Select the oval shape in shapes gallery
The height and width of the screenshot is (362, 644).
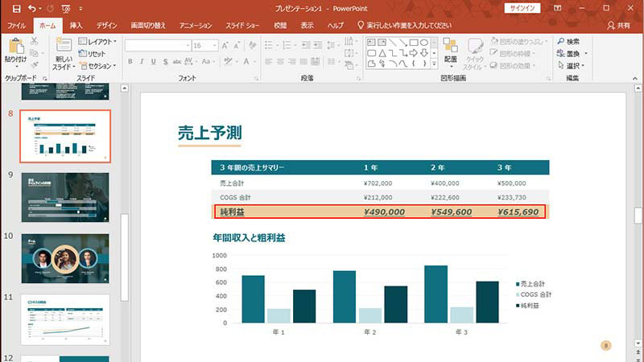(423, 42)
